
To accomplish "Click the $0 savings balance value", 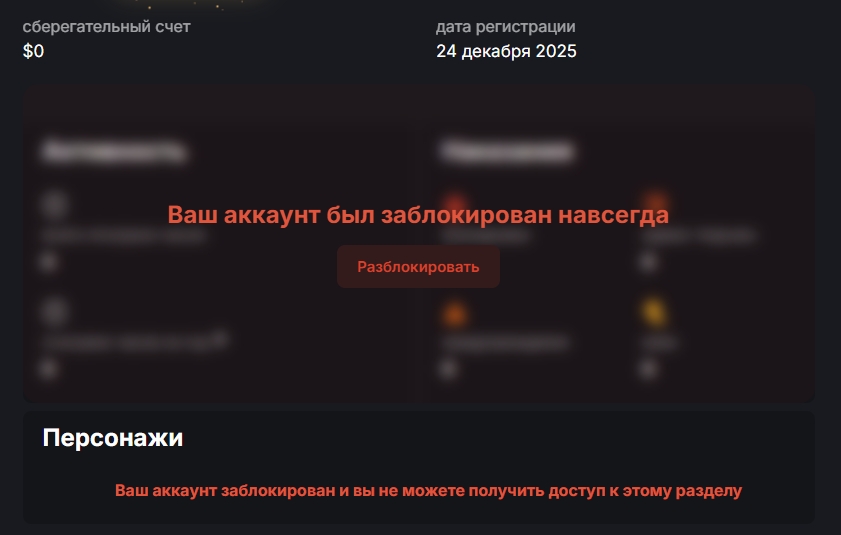I will click(x=33, y=51).
